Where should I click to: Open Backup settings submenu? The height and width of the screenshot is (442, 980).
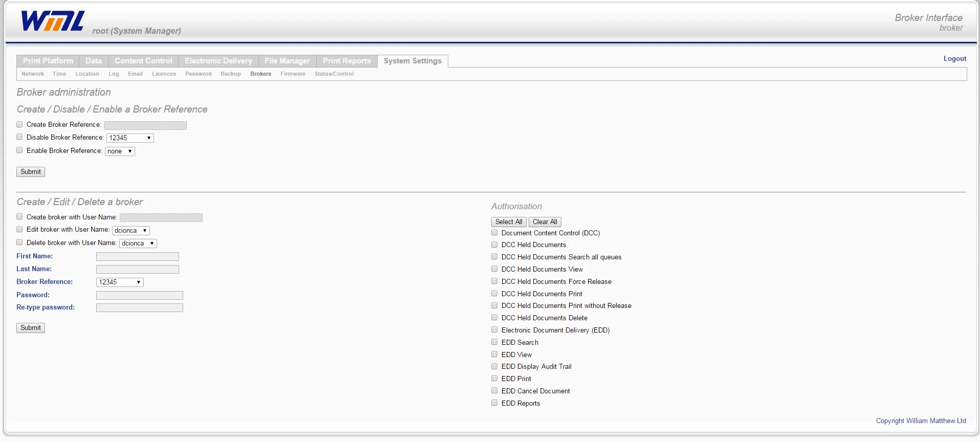point(231,74)
